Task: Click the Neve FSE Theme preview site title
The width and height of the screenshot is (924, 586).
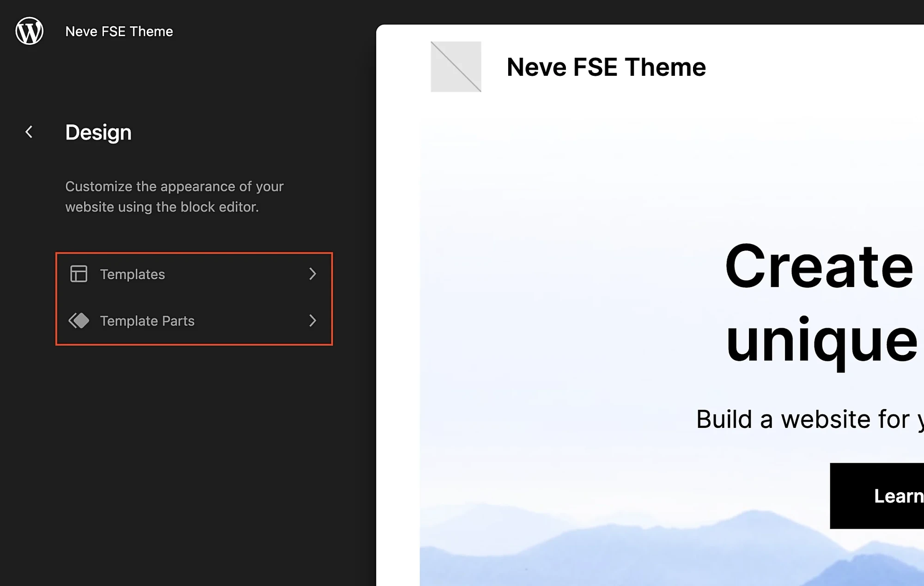Action: pos(606,67)
